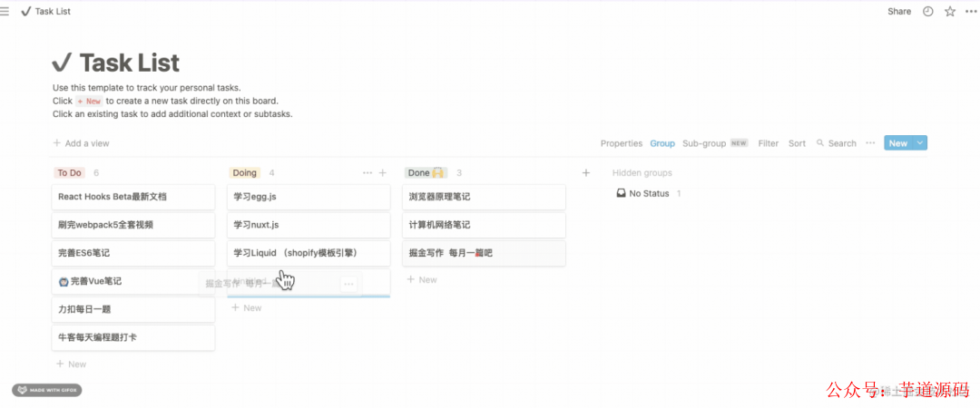980x408 pixels.
Task: Open the webpack5 video card
Action: (133, 225)
